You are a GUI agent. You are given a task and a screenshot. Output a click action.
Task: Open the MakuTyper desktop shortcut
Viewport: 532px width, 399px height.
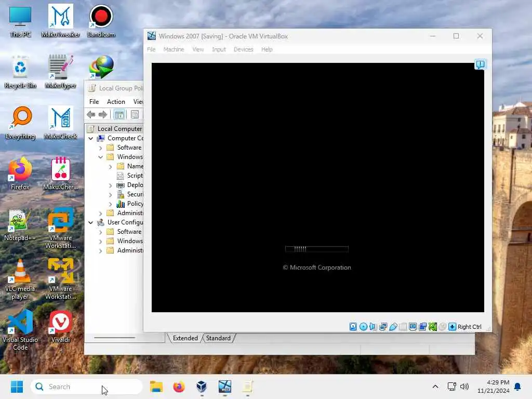tap(61, 71)
